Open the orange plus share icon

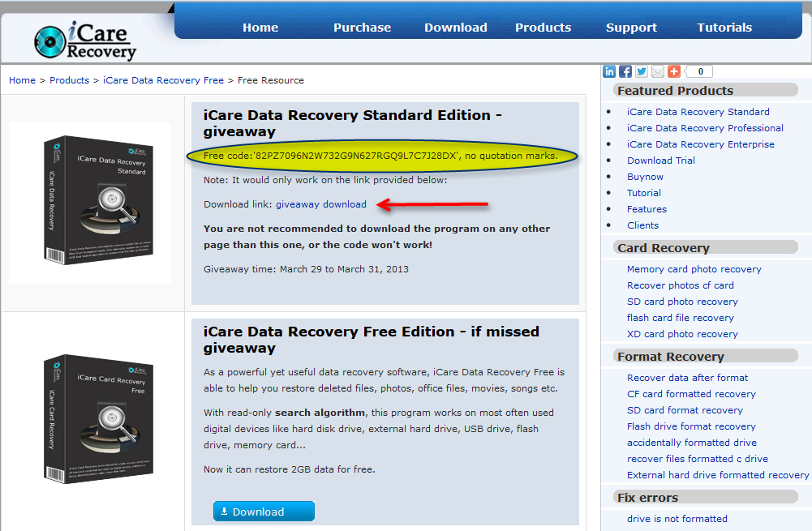(674, 72)
